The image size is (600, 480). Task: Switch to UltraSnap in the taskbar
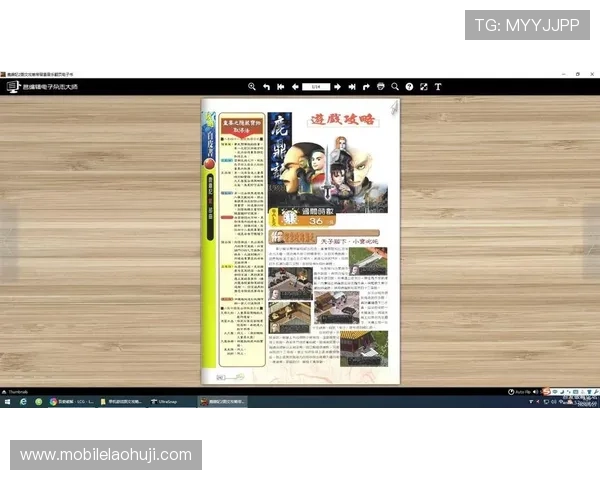click(167, 401)
